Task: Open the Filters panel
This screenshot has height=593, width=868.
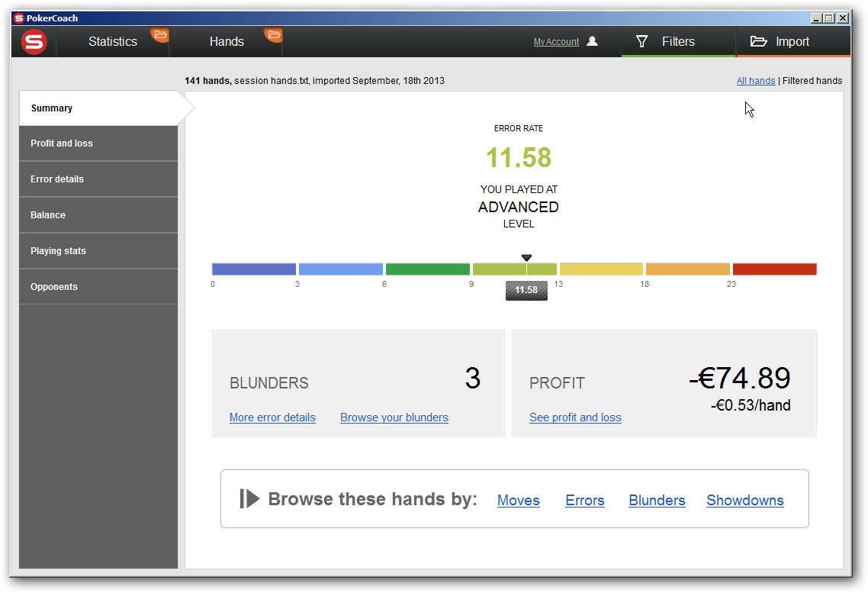Action: pyautogui.click(x=678, y=41)
